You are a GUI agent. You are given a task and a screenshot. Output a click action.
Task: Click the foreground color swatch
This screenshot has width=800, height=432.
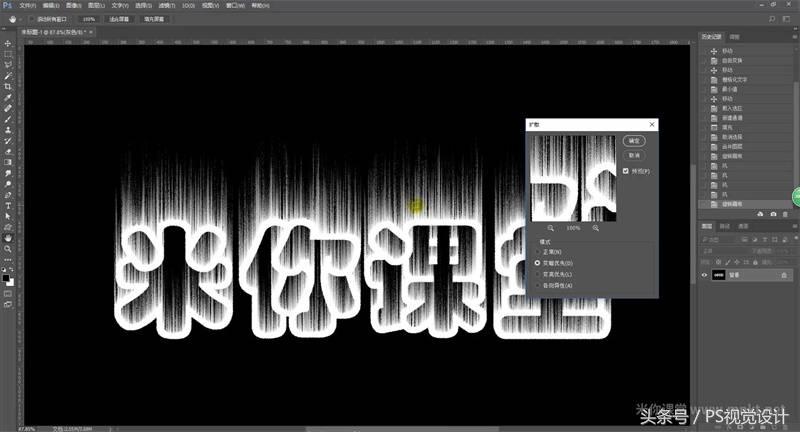click(6, 277)
